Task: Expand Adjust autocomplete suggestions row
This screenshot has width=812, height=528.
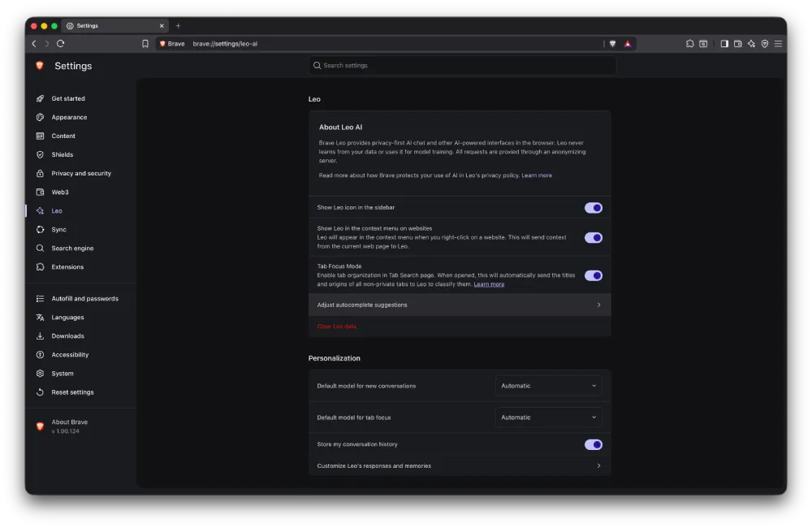Action: click(x=460, y=305)
